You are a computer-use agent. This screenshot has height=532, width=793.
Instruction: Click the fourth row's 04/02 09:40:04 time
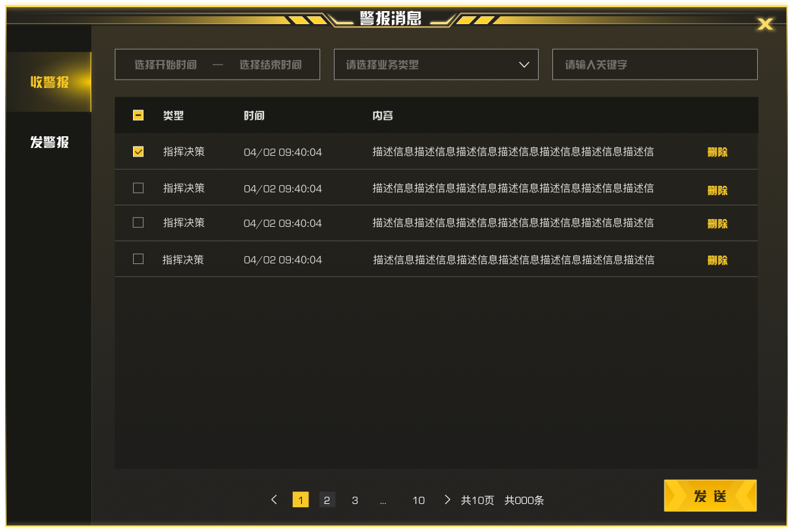283,259
